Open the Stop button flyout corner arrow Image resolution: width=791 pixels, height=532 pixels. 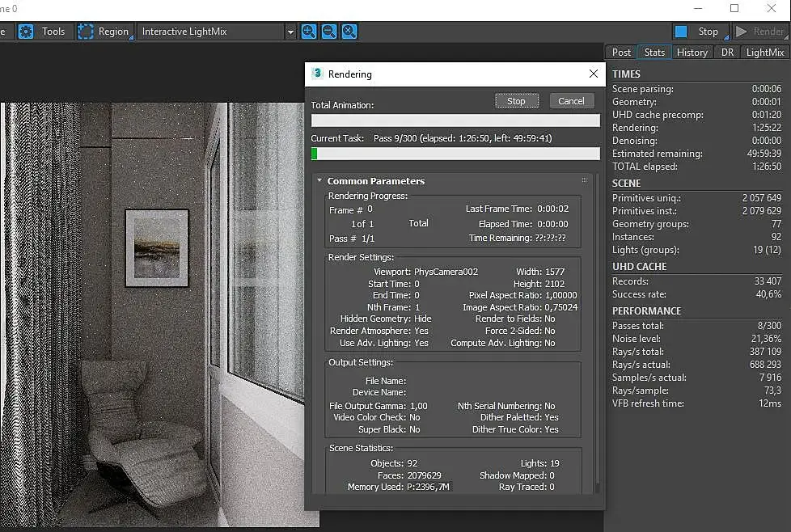(726, 37)
